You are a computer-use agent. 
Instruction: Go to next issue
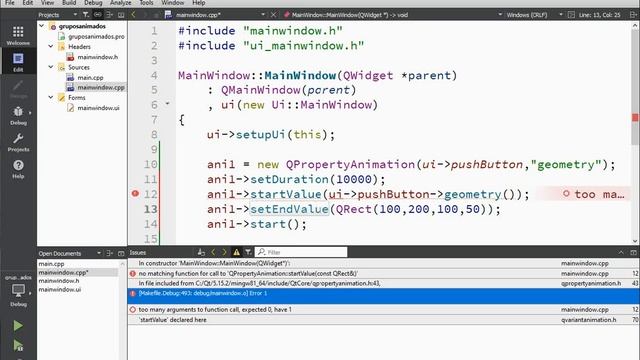[224, 252]
